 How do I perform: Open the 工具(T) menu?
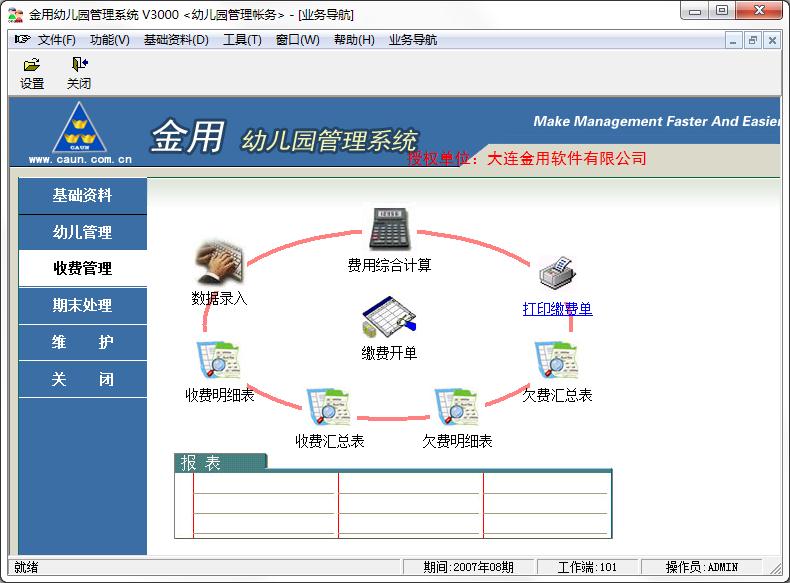tap(242, 40)
